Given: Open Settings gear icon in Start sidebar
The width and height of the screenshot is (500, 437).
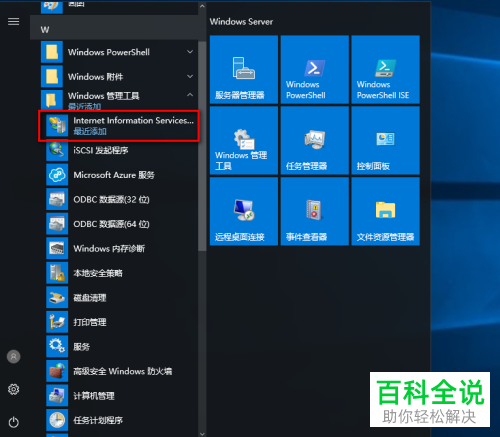Looking at the screenshot, I should pos(14,389).
